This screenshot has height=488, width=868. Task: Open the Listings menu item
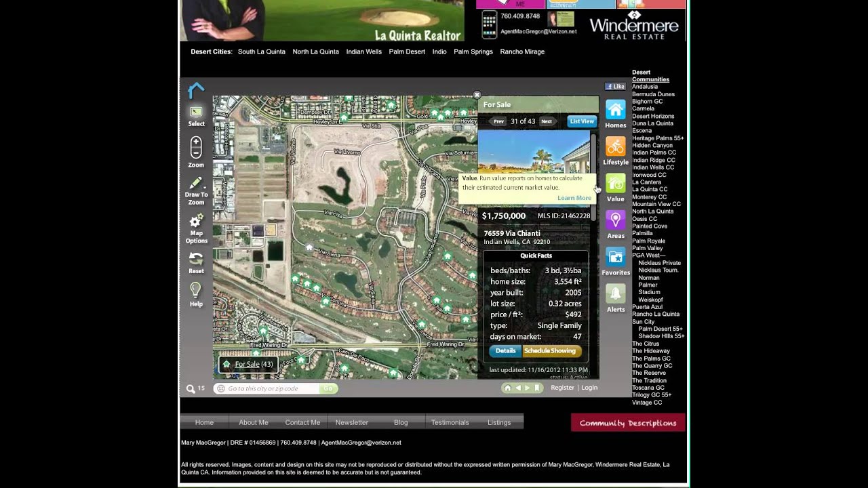tap(499, 422)
